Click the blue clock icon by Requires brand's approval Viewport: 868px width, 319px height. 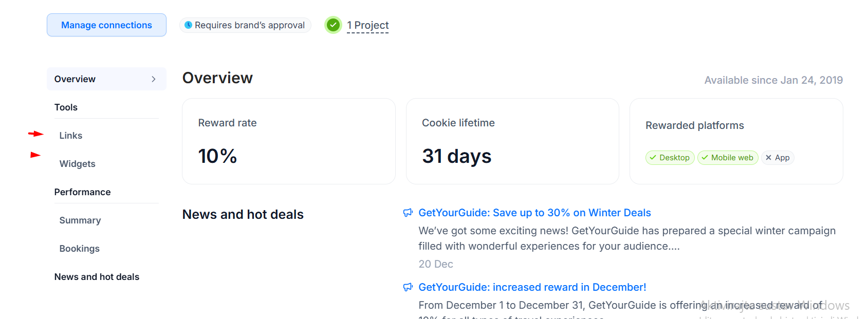[188, 25]
